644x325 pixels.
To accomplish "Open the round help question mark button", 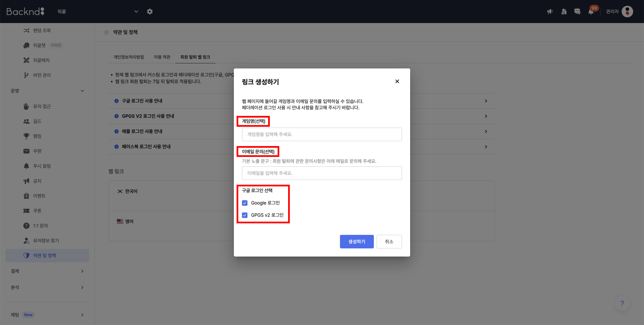I will pos(622,303).
